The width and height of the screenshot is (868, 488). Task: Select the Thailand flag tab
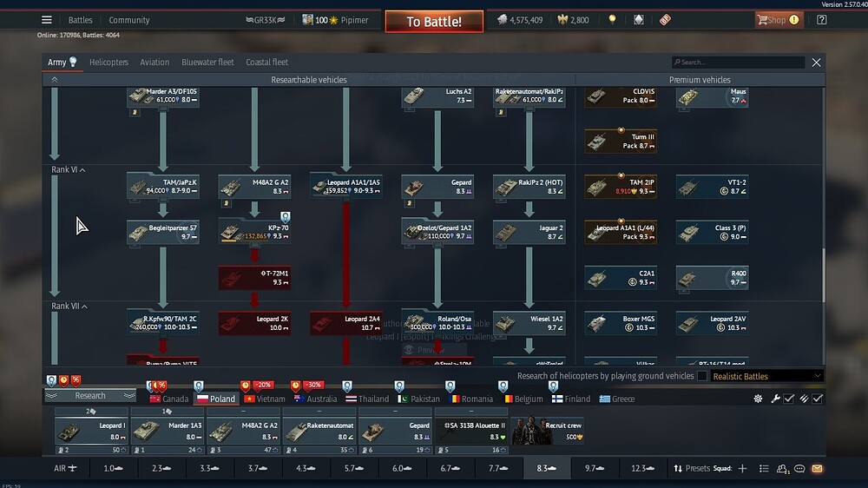(367, 399)
